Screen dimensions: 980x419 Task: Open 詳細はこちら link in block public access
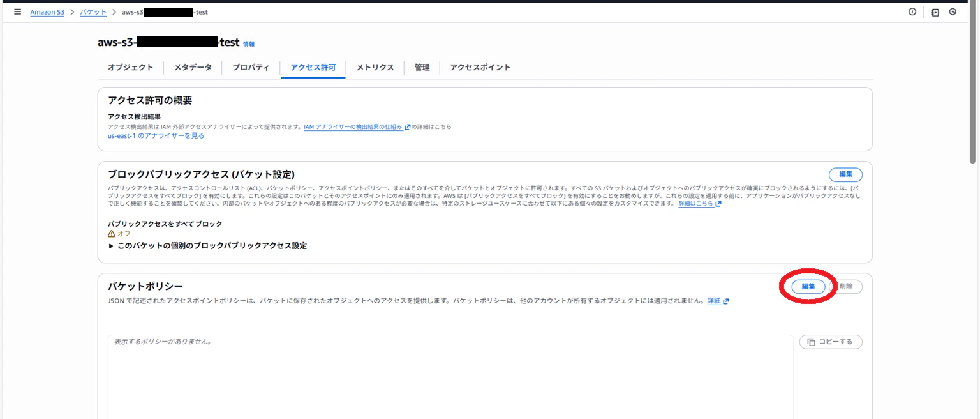tap(699, 204)
